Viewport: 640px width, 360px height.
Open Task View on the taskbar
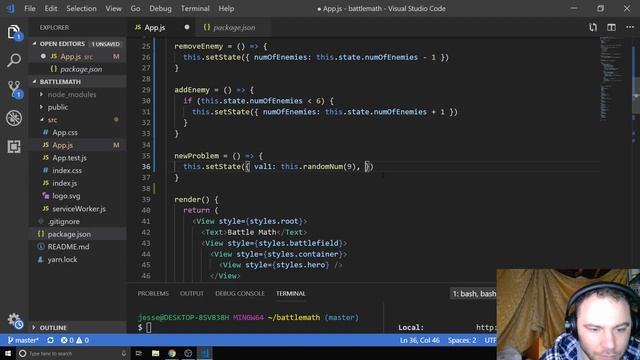click(138, 353)
